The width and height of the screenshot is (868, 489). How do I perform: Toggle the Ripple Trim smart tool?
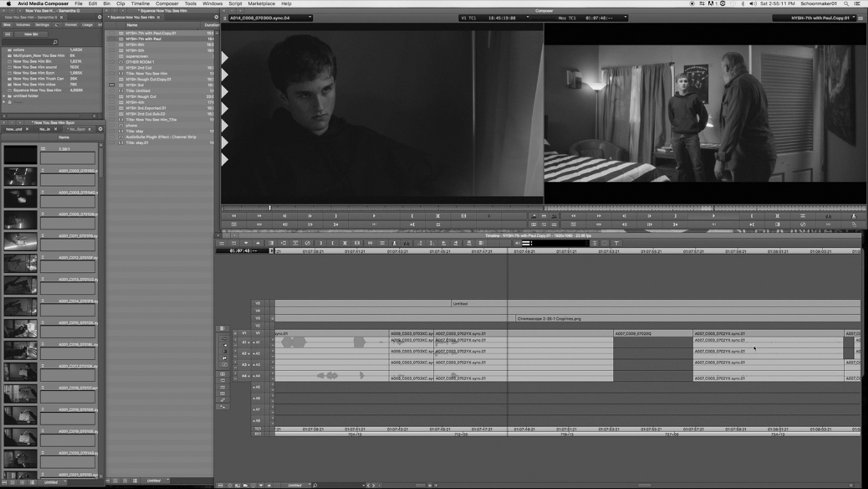pos(224,358)
